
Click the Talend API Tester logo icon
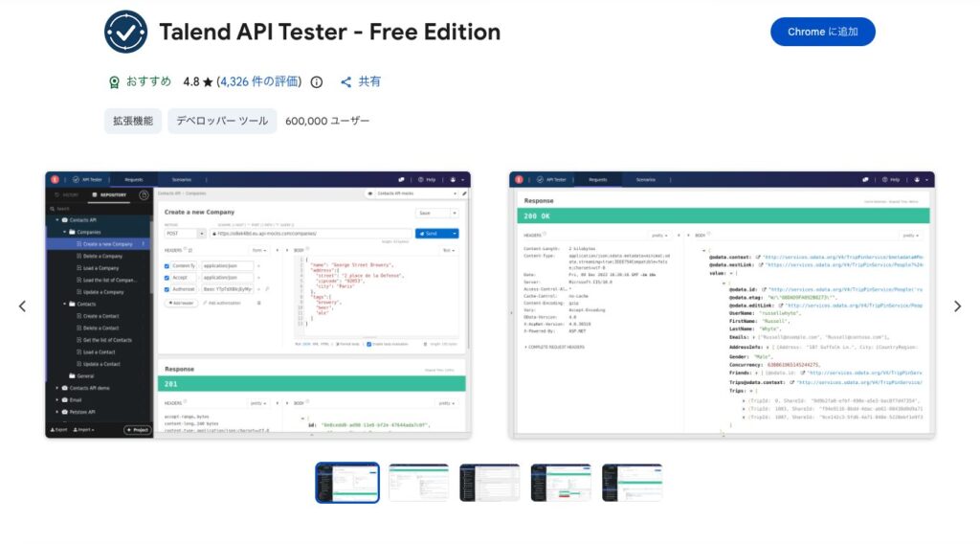pos(124,32)
